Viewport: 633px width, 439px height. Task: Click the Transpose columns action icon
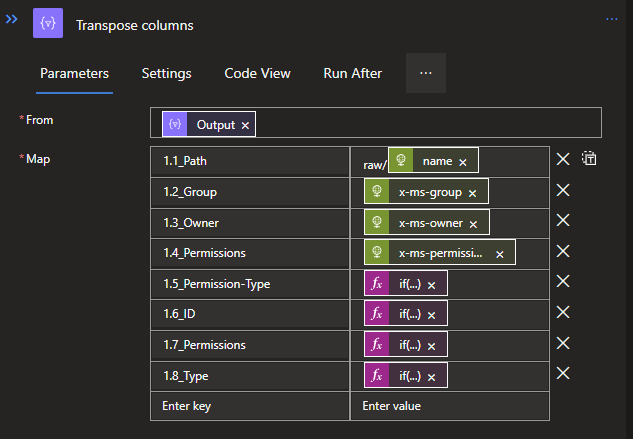[x=48, y=24]
